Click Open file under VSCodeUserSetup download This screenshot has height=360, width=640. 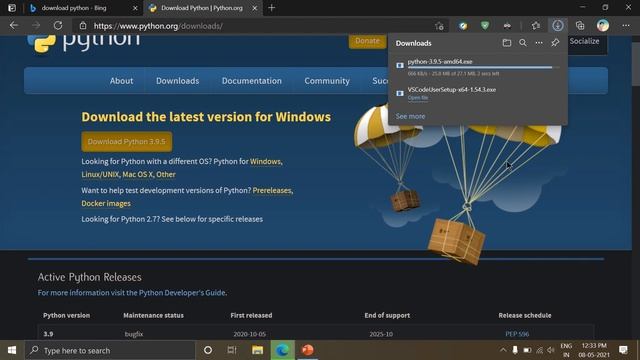pyautogui.click(x=418, y=98)
